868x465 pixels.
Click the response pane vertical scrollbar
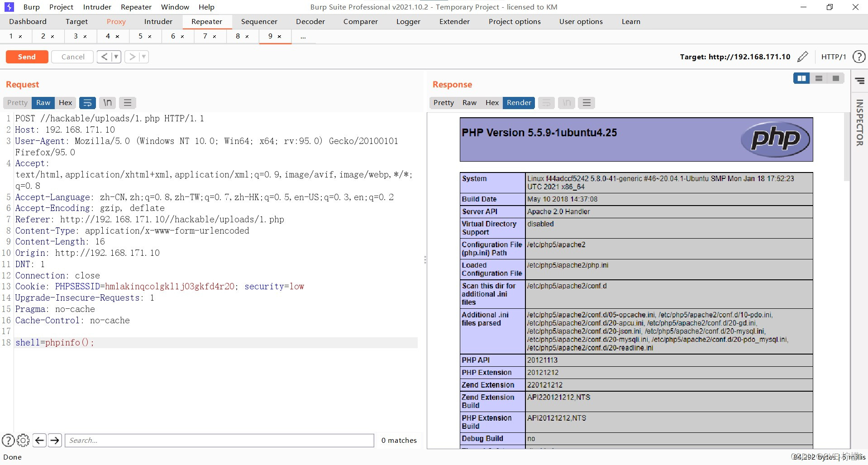[847, 147]
